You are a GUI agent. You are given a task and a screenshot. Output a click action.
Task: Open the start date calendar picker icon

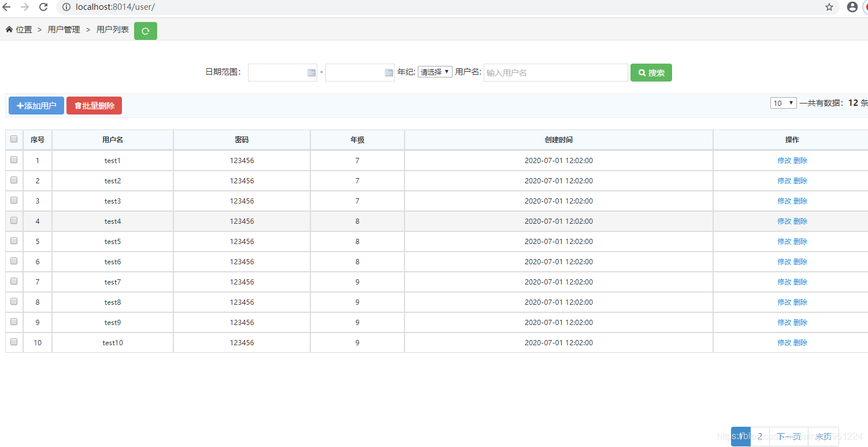click(311, 73)
